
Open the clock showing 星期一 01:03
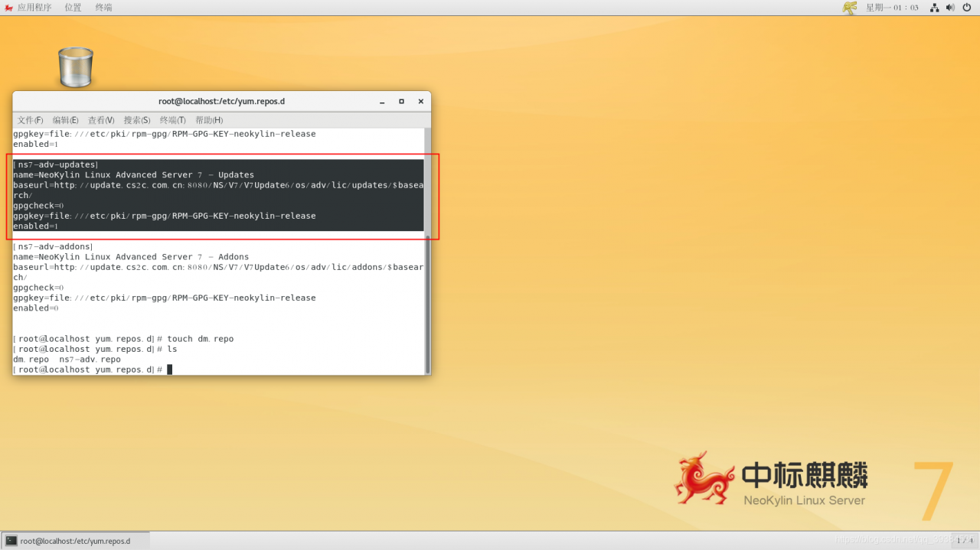click(x=892, y=8)
